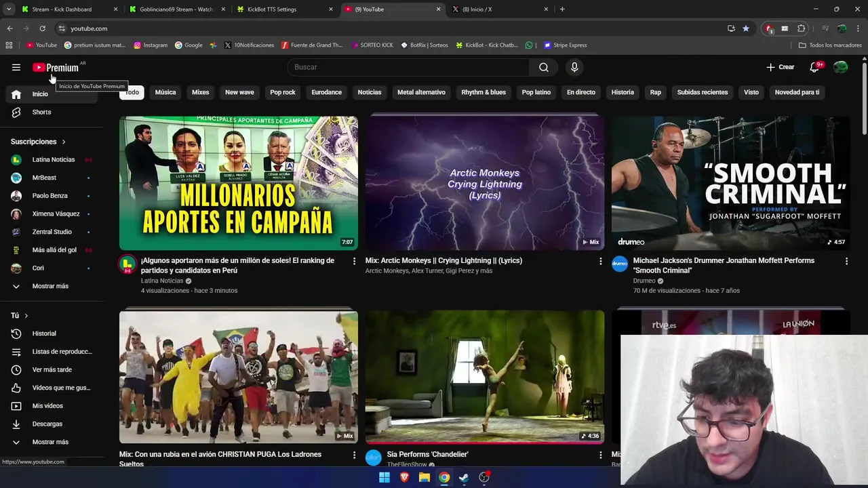Expand Mostrar más under Tú section
The image size is (868, 488).
point(52,442)
